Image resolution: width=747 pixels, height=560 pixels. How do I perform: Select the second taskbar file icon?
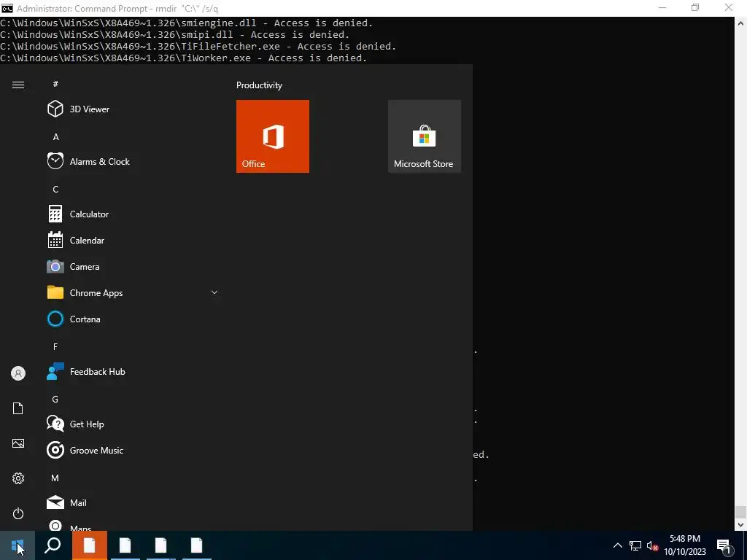point(125,545)
